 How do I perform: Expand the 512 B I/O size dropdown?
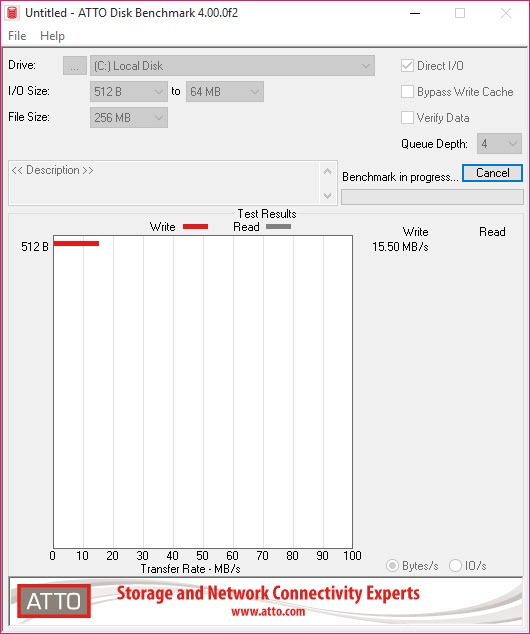tap(129, 92)
